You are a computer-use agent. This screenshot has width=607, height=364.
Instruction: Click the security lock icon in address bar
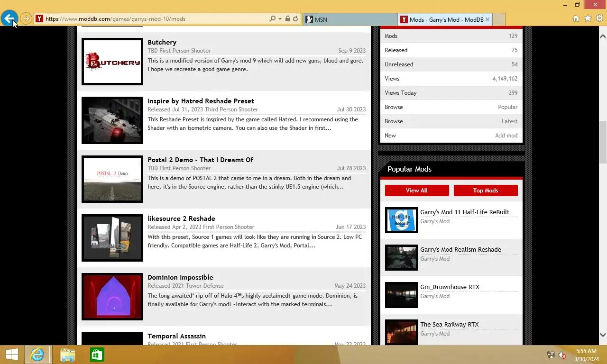(x=287, y=19)
